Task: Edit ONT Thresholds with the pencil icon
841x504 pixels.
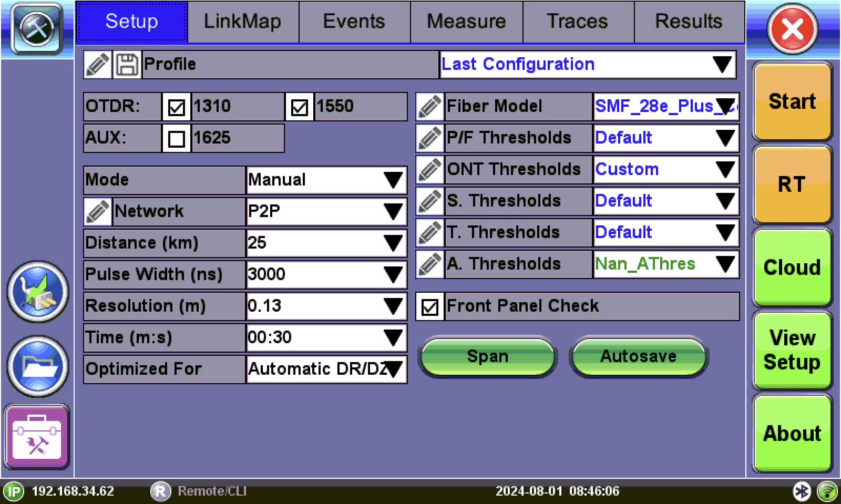Action: tap(430, 170)
